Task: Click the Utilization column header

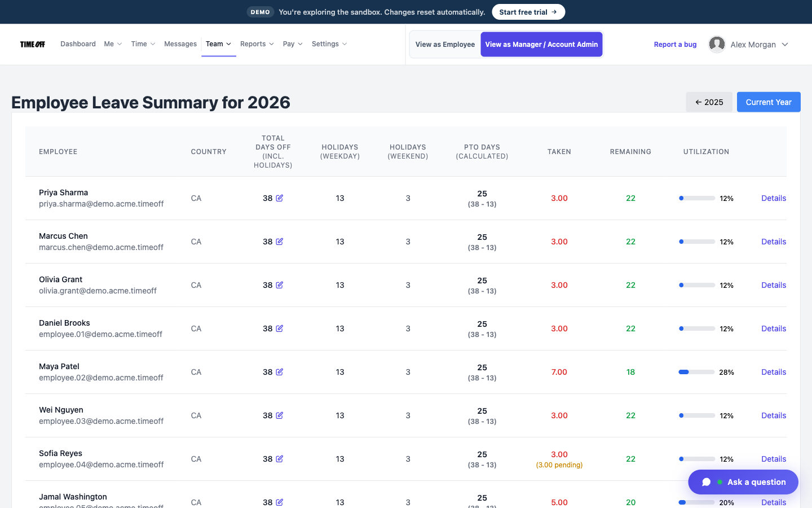Action: (x=706, y=152)
